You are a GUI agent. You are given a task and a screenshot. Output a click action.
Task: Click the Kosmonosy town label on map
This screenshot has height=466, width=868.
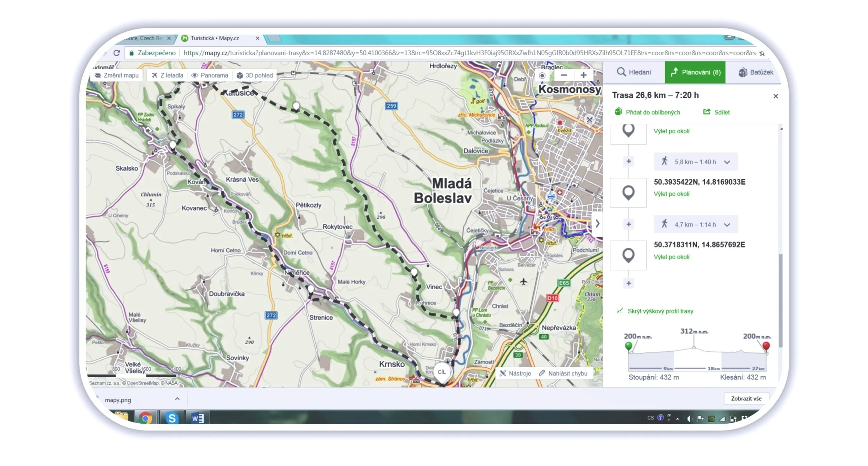click(569, 89)
